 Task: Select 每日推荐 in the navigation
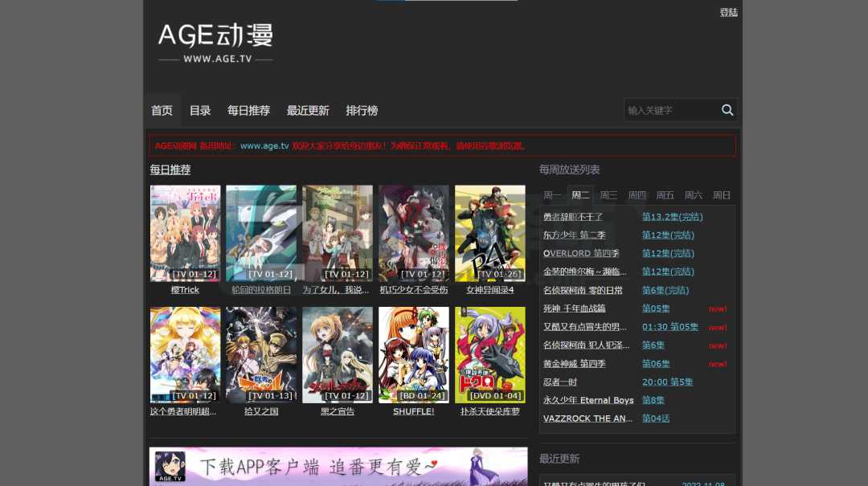(x=248, y=110)
